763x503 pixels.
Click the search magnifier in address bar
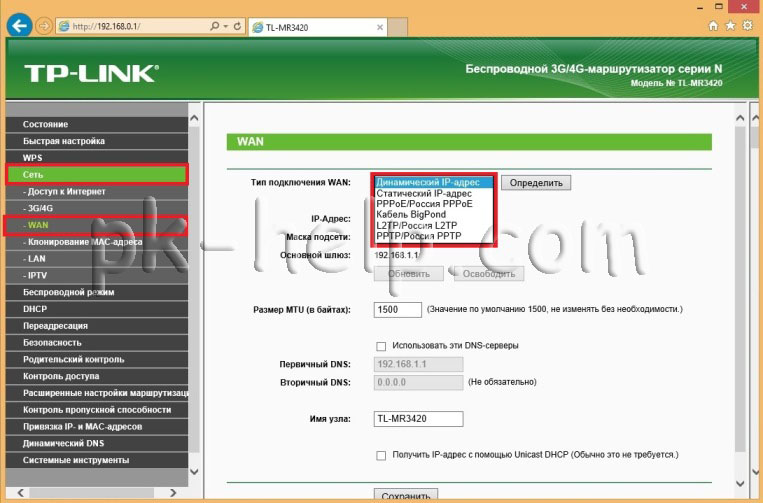click(x=215, y=26)
